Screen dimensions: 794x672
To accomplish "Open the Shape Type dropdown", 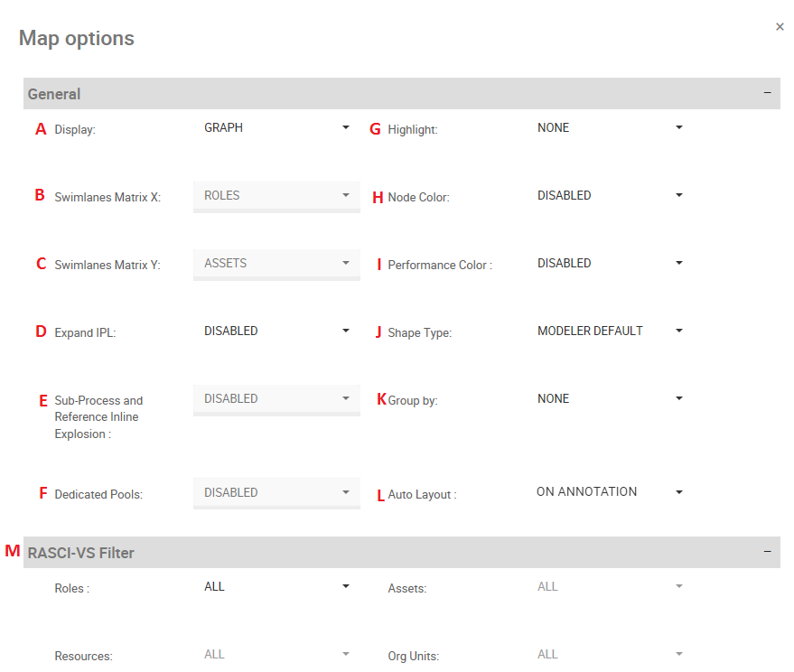I will pyautogui.click(x=610, y=331).
